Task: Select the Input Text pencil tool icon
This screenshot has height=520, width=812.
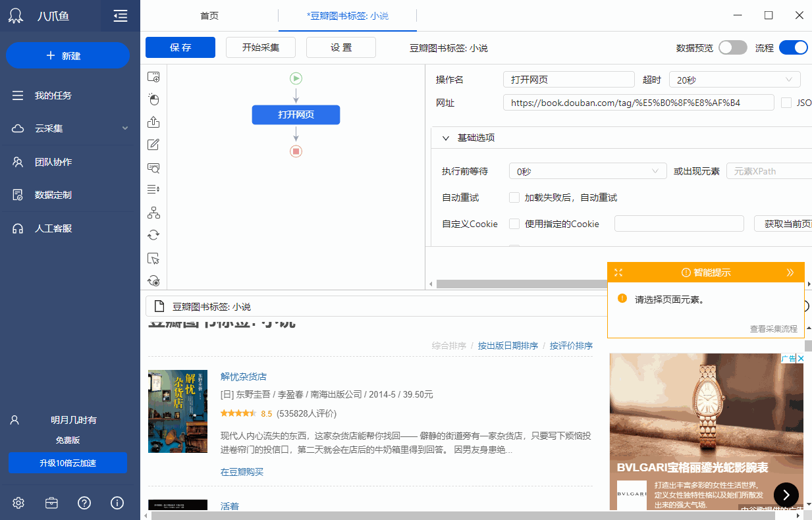Action: point(153,145)
